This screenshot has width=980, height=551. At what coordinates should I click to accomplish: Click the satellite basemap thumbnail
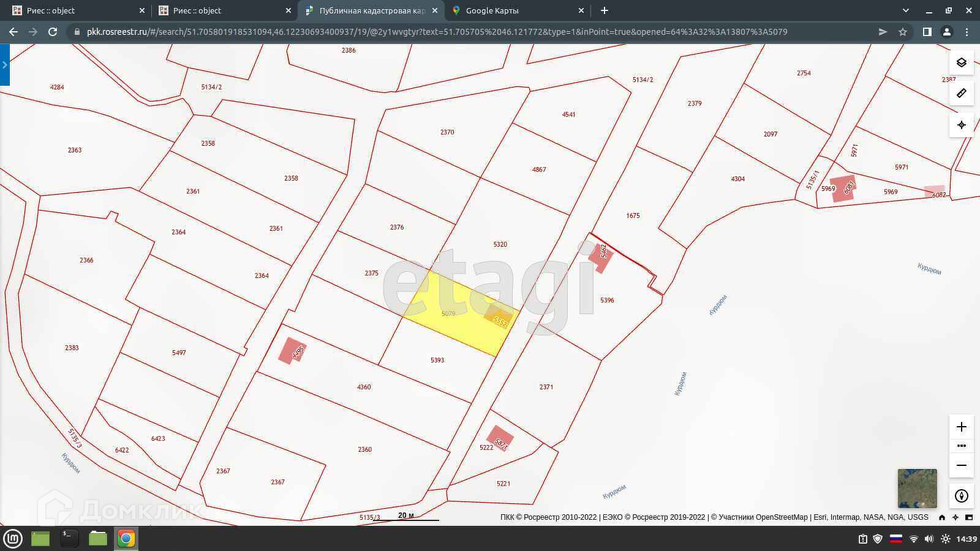tap(917, 489)
